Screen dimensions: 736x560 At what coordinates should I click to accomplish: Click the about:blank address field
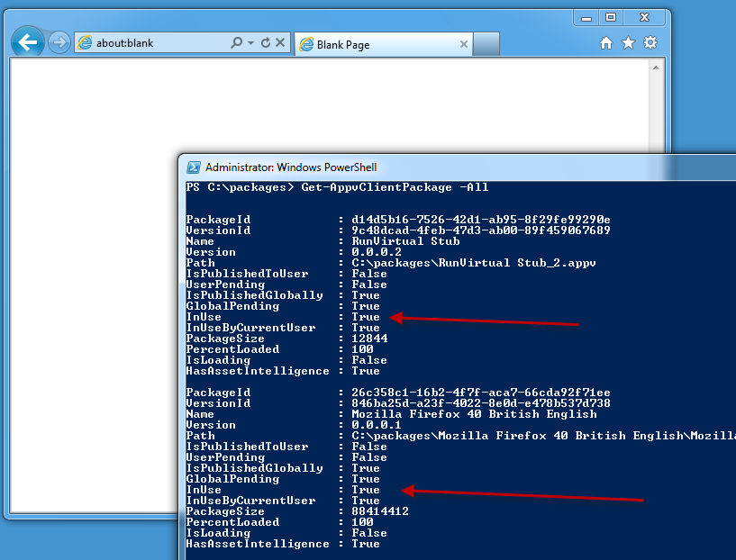[153, 43]
